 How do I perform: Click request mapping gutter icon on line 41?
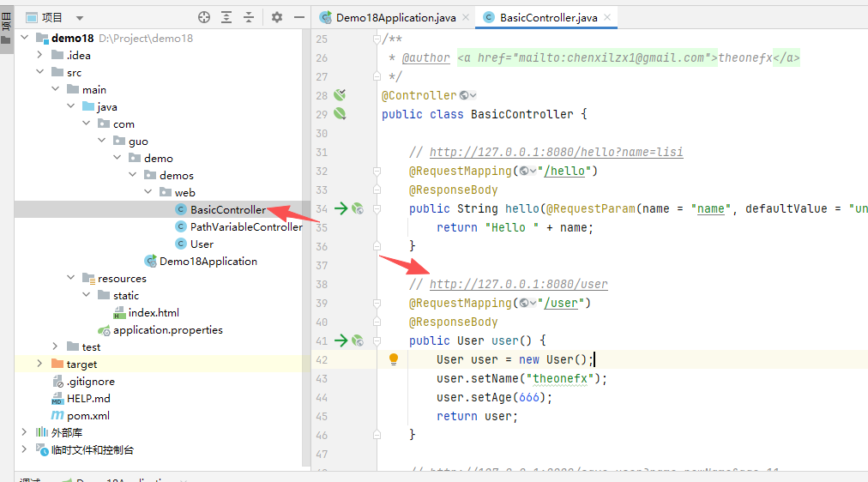click(357, 340)
